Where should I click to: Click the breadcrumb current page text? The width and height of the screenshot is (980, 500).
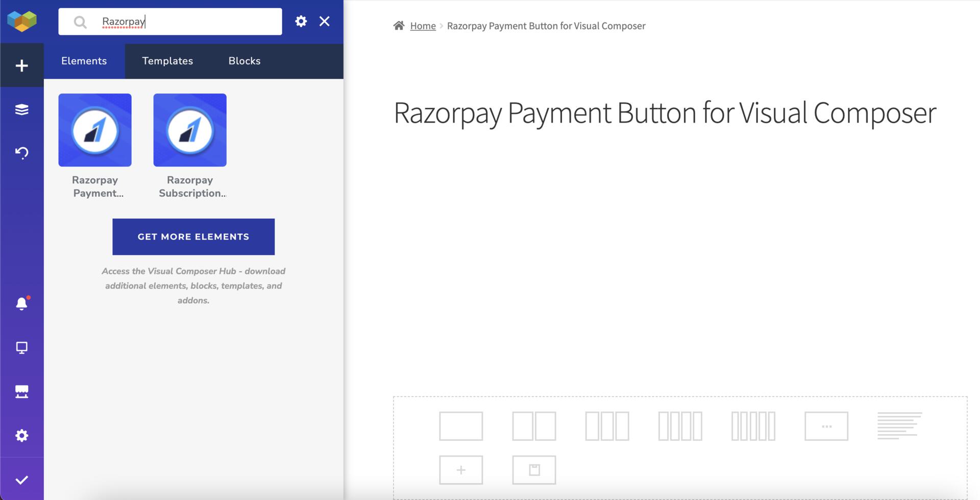(546, 26)
